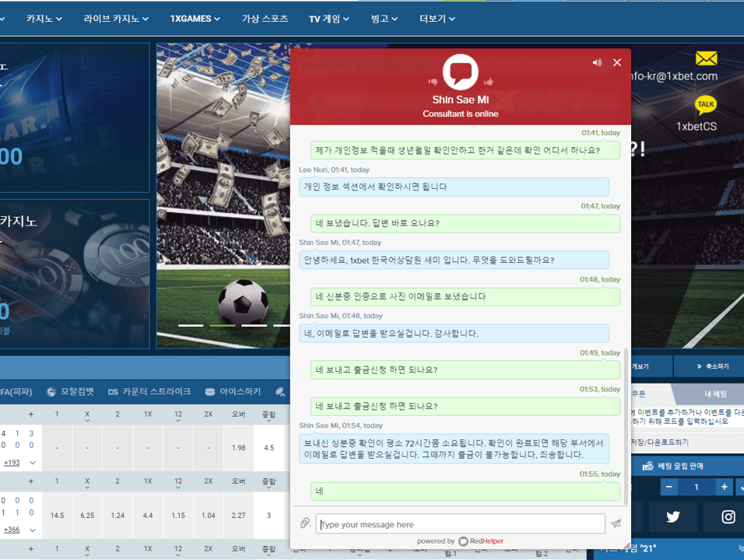Expand the TV 게임 menu

[x=329, y=19]
